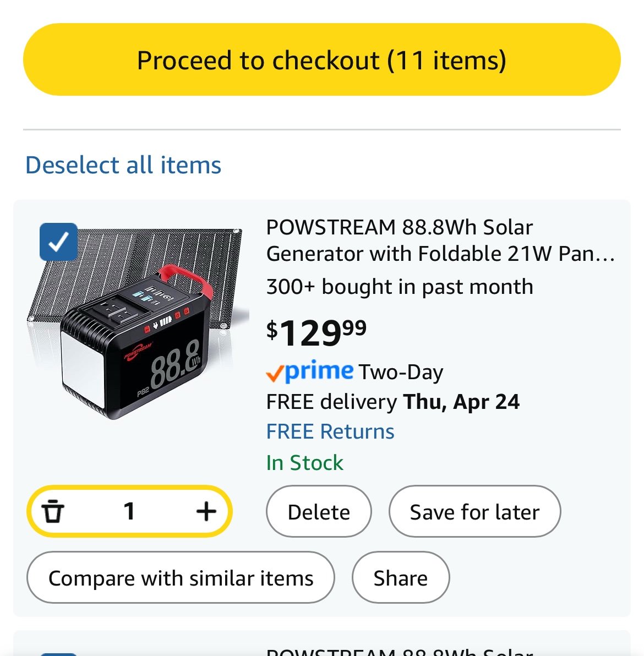Click Save for later button

(x=474, y=511)
